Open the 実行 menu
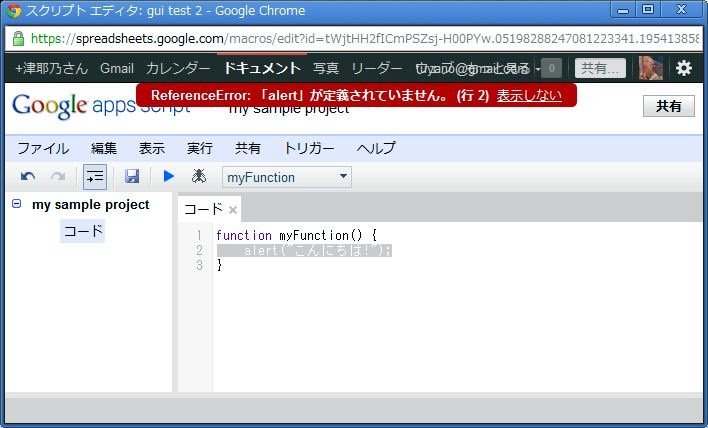The width and height of the screenshot is (708, 428). tap(200, 148)
